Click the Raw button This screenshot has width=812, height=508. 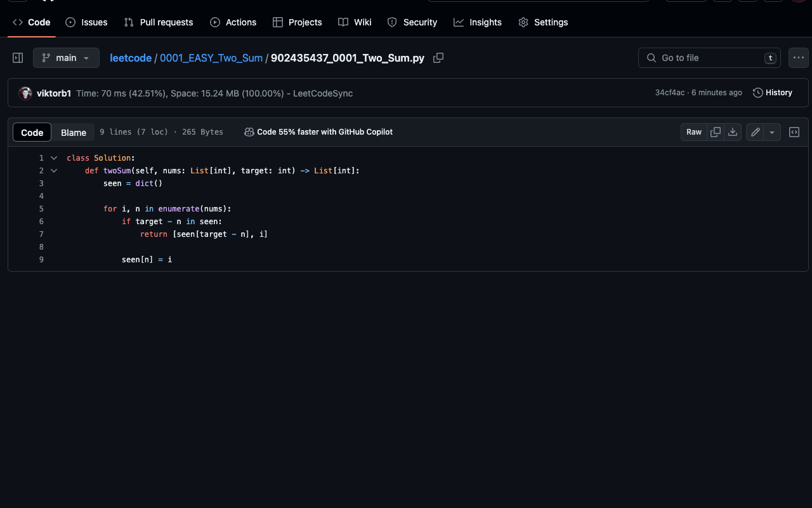[693, 132]
